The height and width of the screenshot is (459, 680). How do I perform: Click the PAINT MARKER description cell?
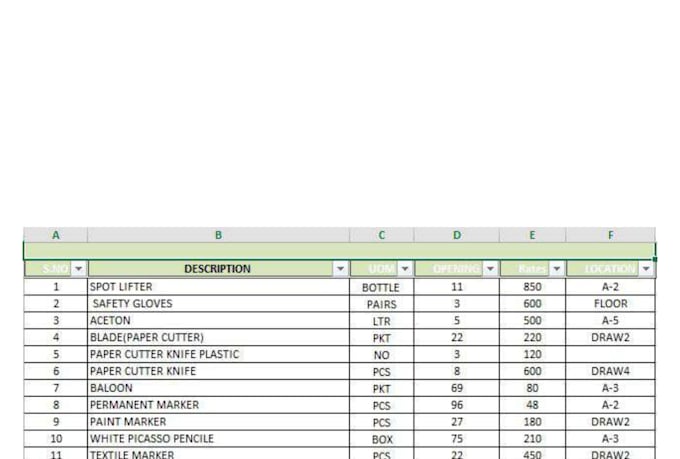(x=218, y=422)
